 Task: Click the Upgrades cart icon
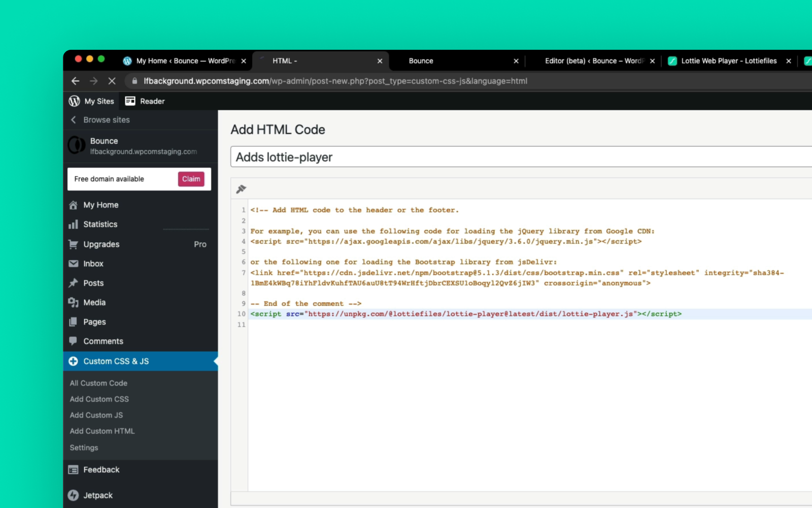pos(73,244)
